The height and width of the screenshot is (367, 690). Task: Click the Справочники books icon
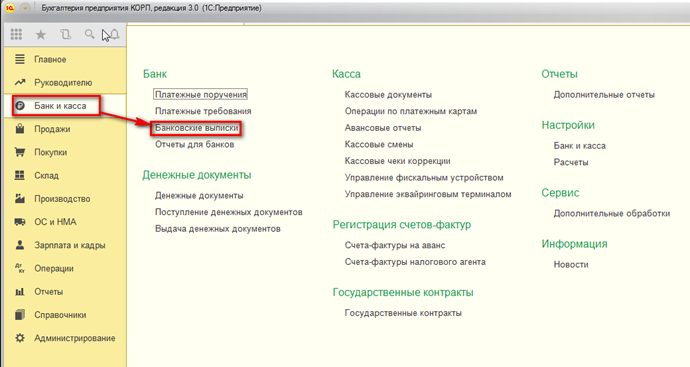coord(20,315)
